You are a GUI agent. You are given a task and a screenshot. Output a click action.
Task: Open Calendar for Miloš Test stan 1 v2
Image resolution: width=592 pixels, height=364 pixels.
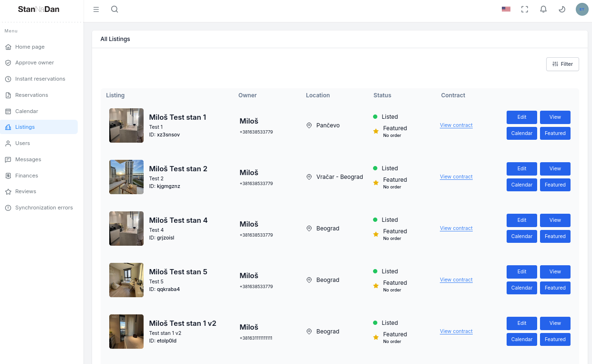(522, 339)
